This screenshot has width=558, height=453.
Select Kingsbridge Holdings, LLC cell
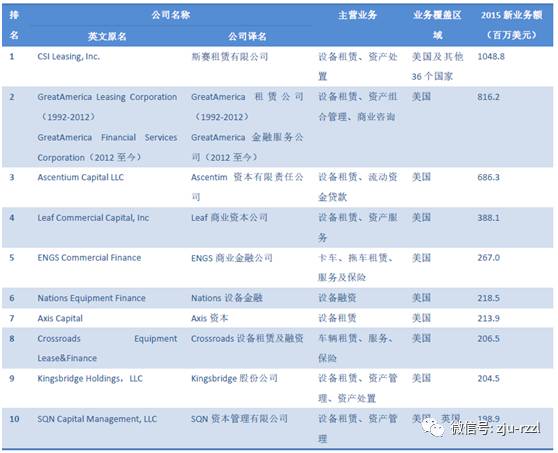(x=90, y=379)
